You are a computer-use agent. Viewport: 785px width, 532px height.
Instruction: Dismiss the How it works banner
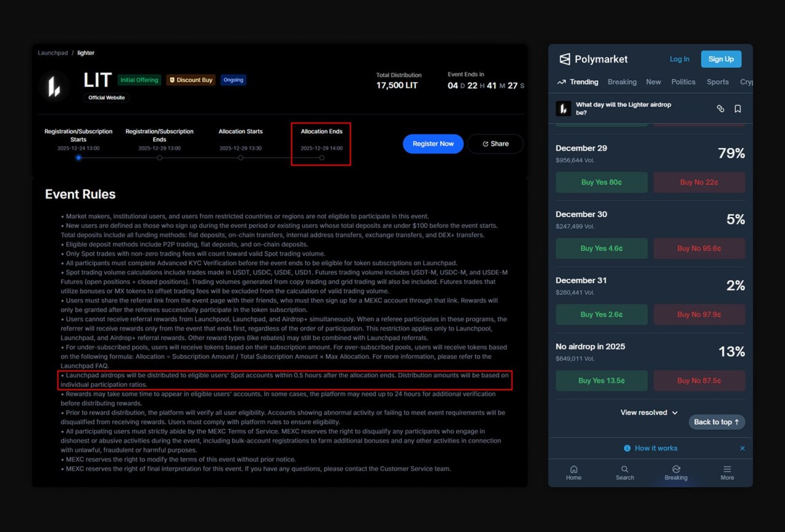742,448
